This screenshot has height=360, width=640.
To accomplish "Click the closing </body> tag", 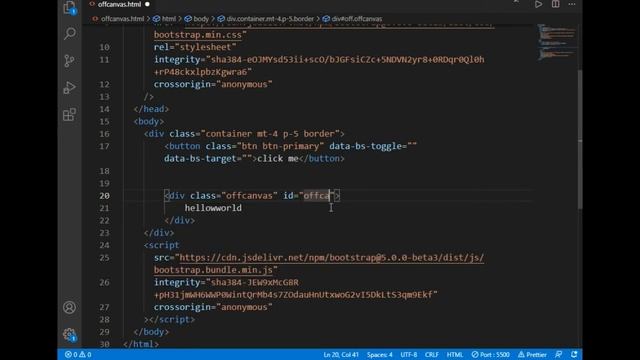I will (151, 332).
